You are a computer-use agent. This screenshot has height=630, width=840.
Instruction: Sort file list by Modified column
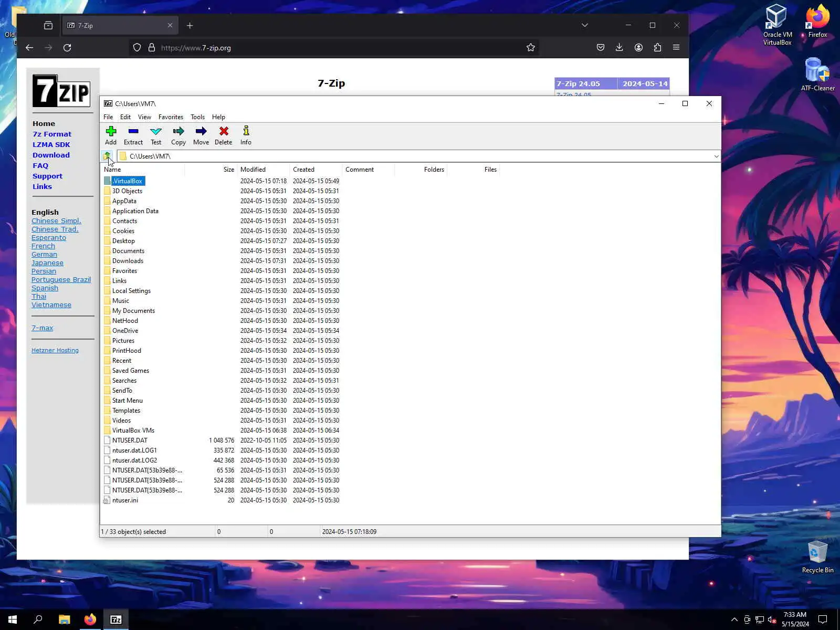click(x=263, y=170)
